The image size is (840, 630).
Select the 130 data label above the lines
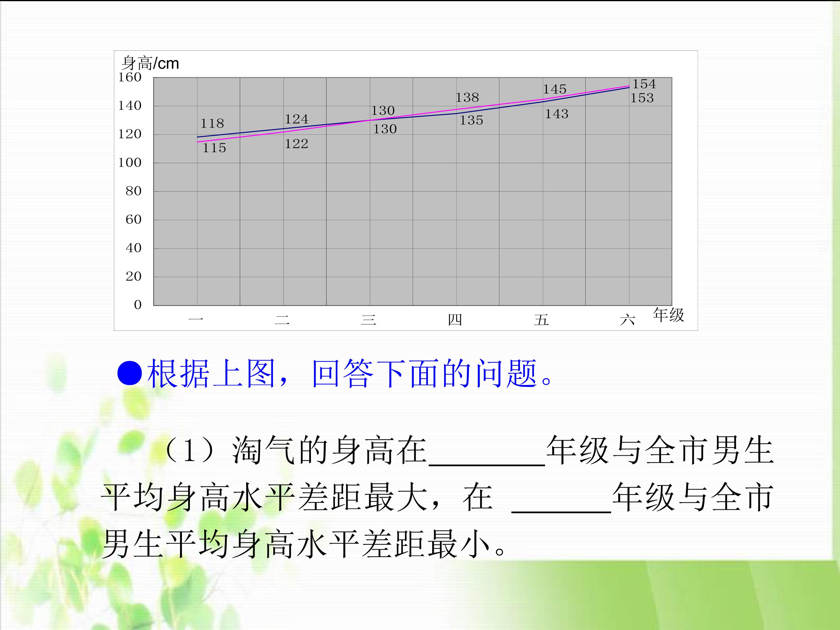(383, 111)
